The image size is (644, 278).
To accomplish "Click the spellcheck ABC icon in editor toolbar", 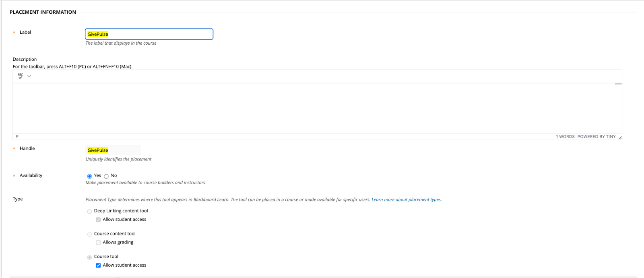I will (20, 76).
